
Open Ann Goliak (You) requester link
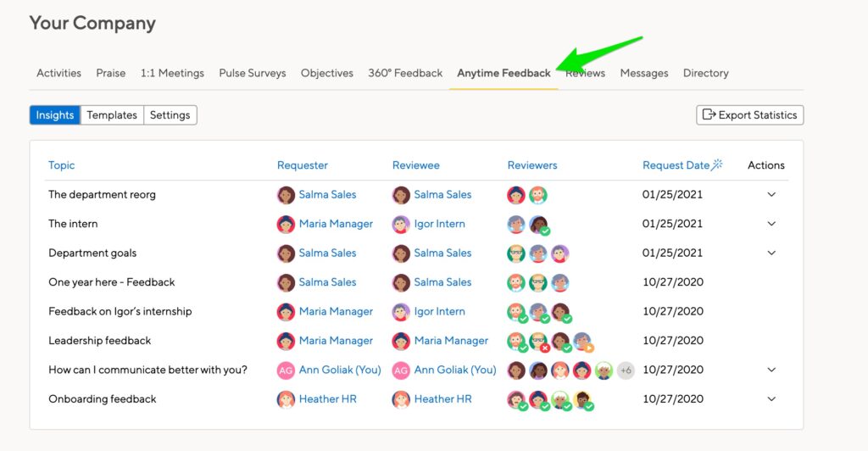[340, 370]
